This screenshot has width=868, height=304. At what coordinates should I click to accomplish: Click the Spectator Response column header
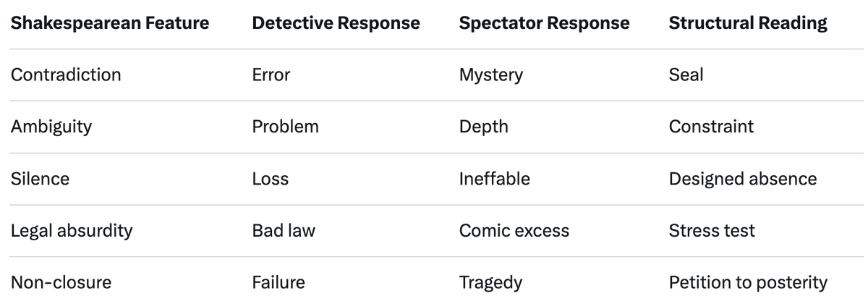pyautogui.click(x=544, y=23)
